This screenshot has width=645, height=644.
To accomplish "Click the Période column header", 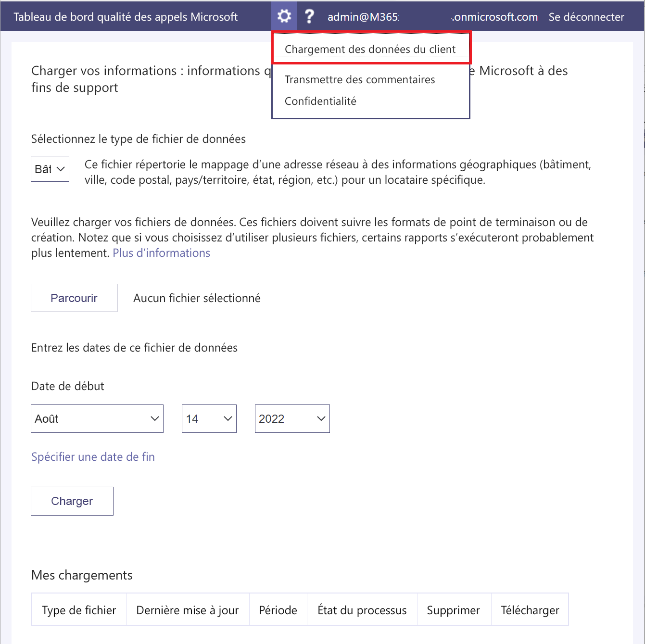I will tap(278, 610).
